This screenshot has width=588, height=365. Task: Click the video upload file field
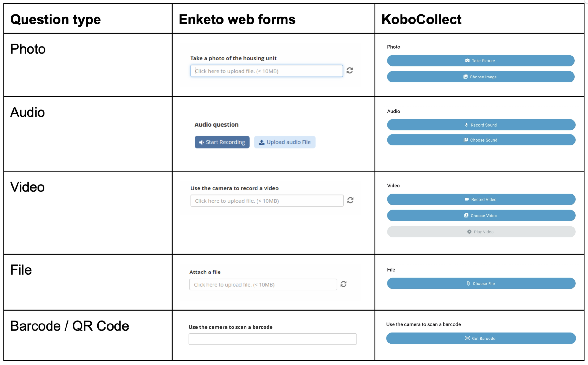pos(267,201)
